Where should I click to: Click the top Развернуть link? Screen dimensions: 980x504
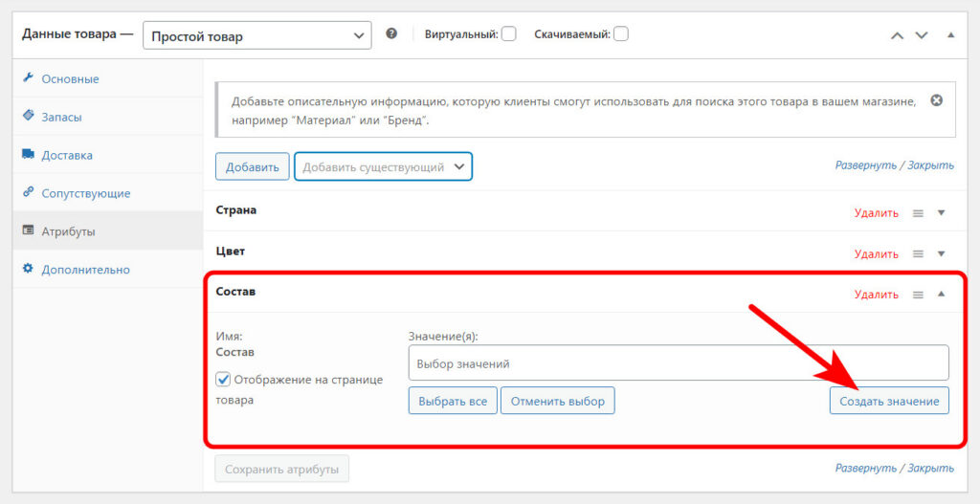point(865,165)
